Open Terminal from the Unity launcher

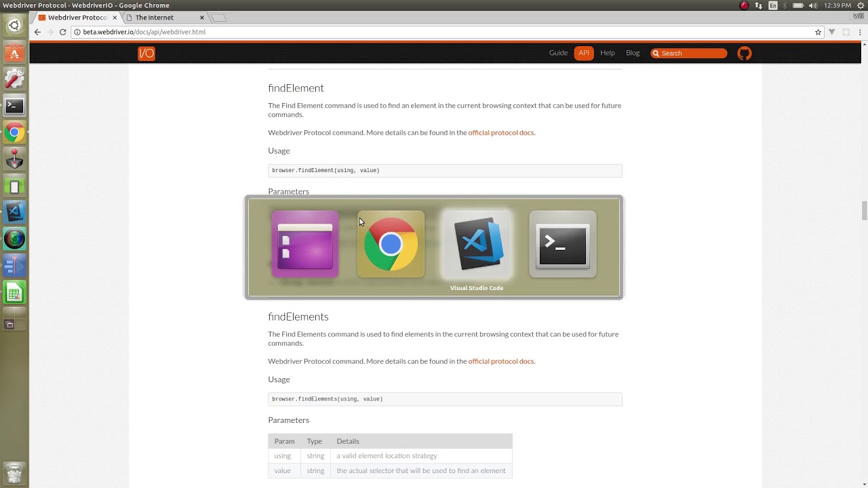(x=14, y=106)
